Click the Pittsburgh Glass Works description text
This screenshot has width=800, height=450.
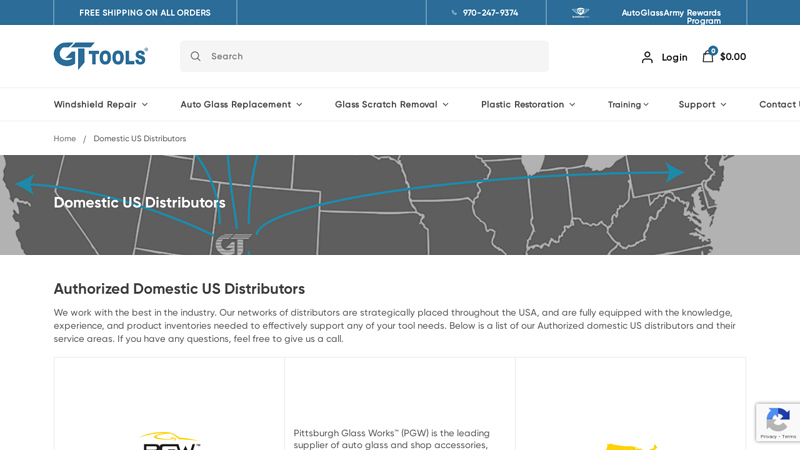(391, 439)
